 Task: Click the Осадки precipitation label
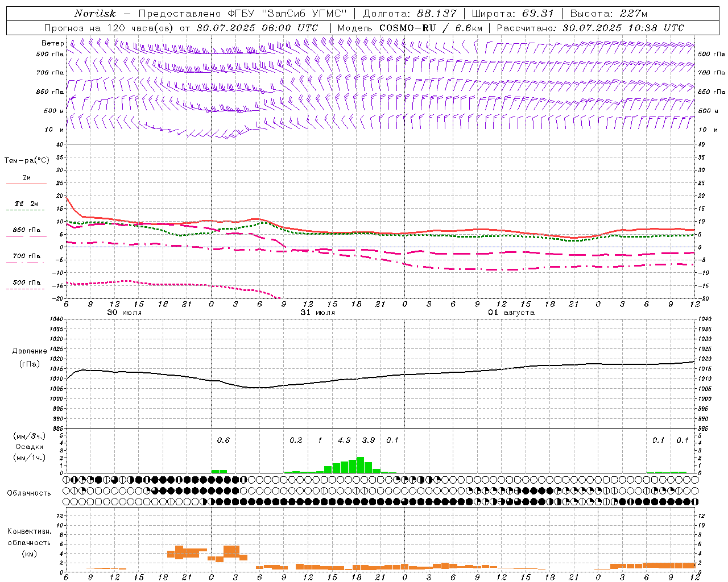(30, 447)
